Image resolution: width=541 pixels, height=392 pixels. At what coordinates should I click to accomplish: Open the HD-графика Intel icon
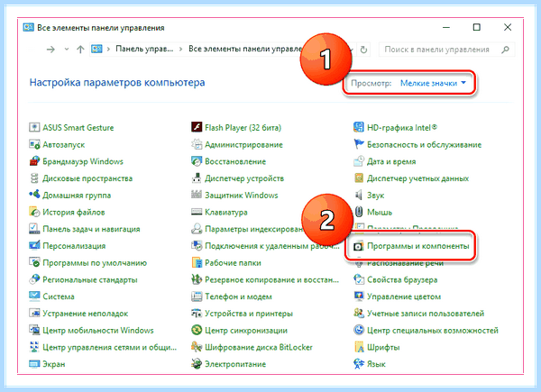359,128
